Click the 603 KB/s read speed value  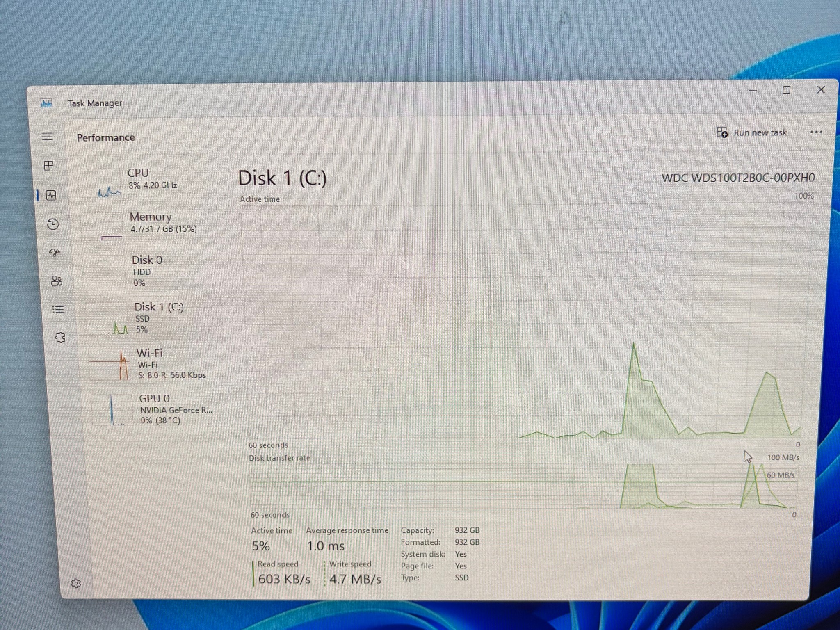coord(284,579)
